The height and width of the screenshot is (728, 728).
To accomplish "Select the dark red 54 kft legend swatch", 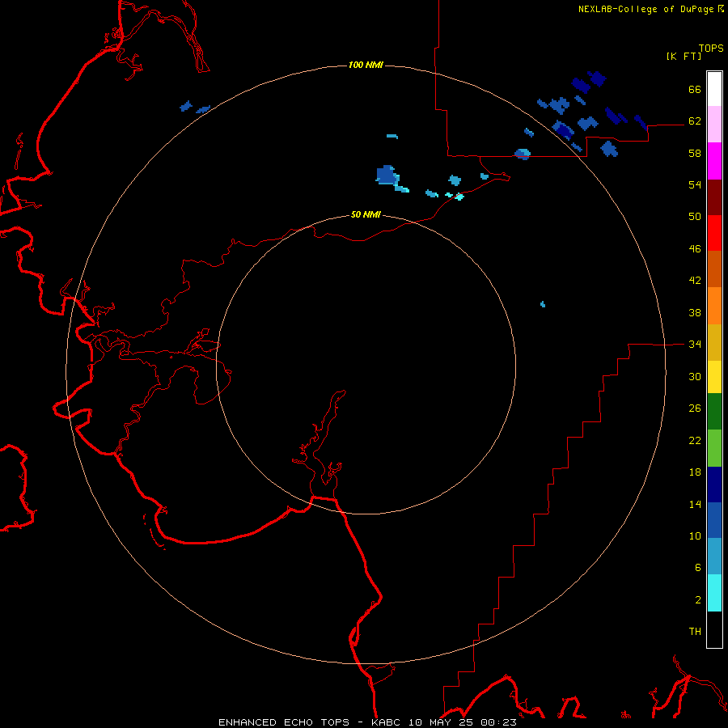I will [714, 197].
